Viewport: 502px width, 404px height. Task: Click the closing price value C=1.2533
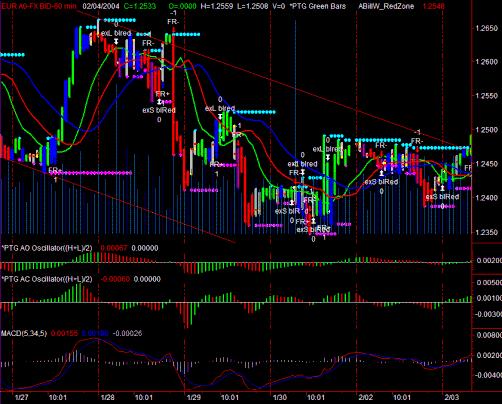coord(140,6)
